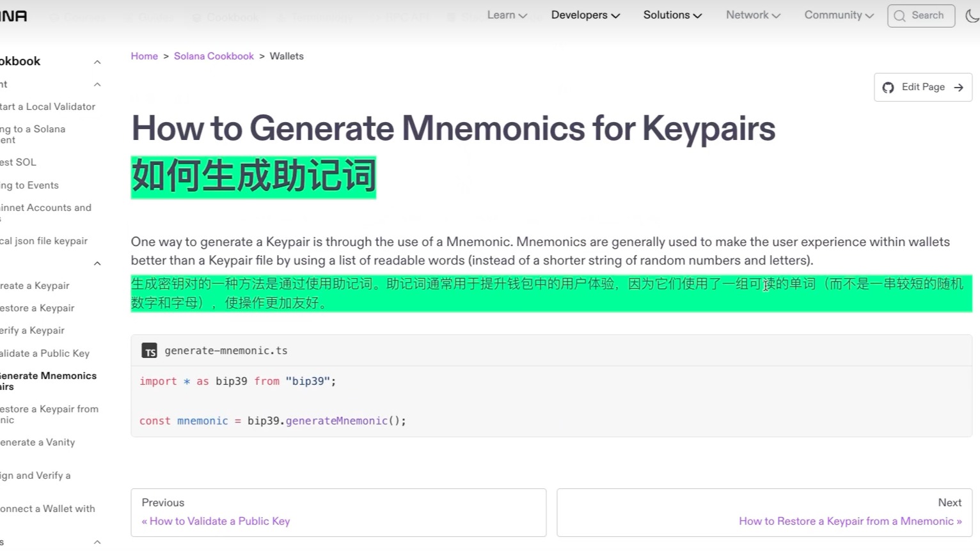Click the Search field
Viewport: 980px width, 551px height.
(x=921, y=16)
